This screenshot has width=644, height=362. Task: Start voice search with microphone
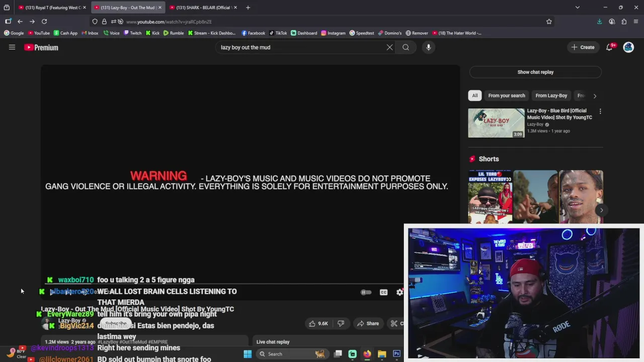(x=429, y=47)
